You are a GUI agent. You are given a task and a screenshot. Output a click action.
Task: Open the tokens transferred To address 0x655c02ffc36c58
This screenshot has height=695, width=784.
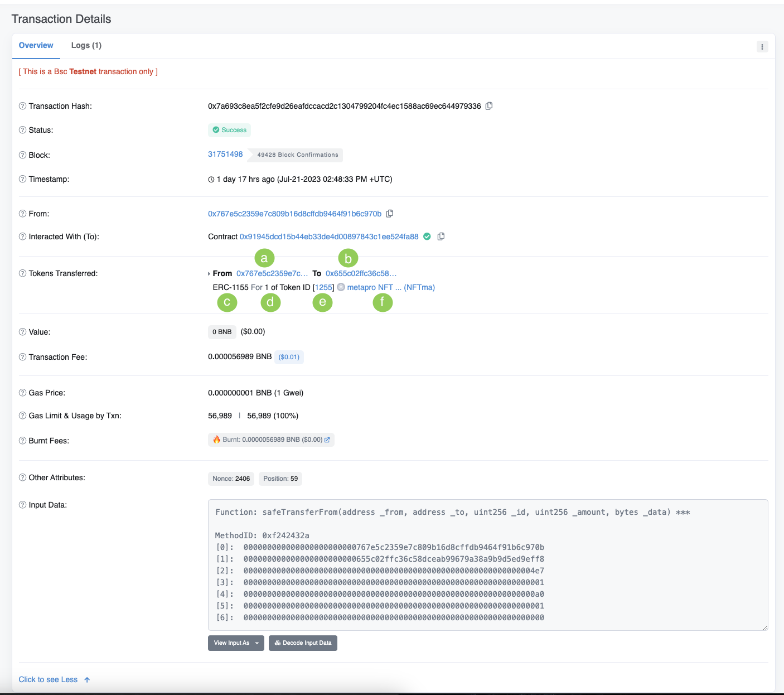click(361, 273)
